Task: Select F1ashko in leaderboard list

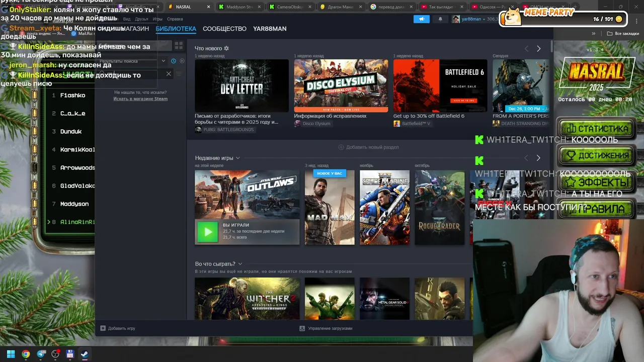Action: tap(73, 96)
